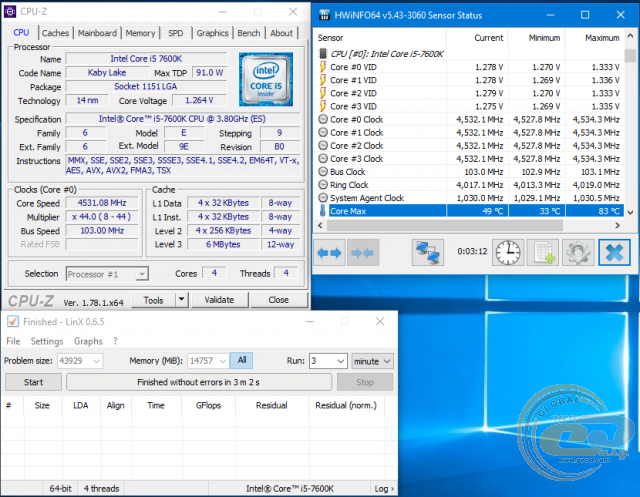Click HWiNFO blue X close sensors button
This screenshot has height=497, width=640.
pyautogui.click(x=614, y=253)
